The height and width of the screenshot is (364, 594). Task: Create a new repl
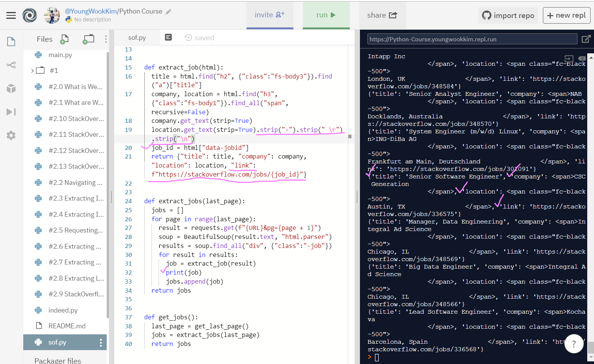[566, 15]
